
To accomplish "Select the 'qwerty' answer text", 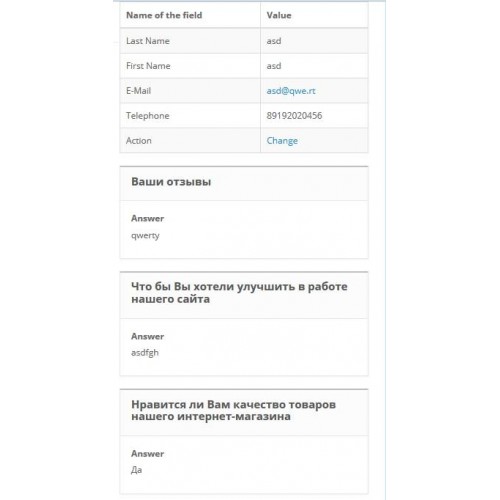I will [x=145, y=236].
